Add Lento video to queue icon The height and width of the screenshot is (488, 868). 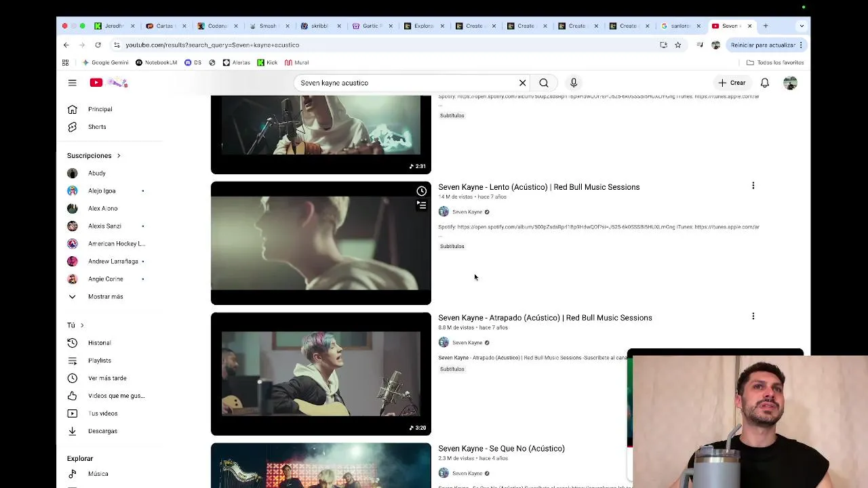pyautogui.click(x=421, y=205)
